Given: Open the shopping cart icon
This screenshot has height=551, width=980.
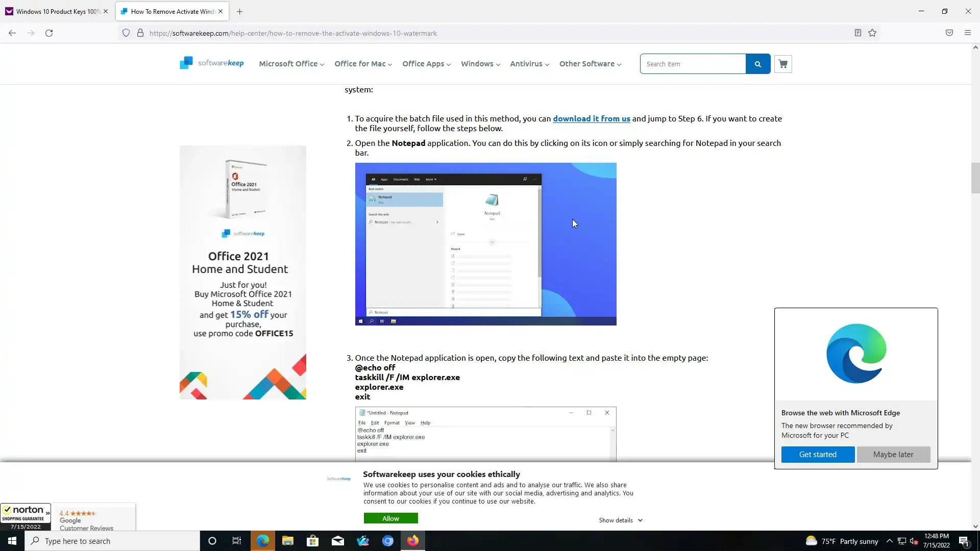Looking at the screenshot, I should click(783, 64).
